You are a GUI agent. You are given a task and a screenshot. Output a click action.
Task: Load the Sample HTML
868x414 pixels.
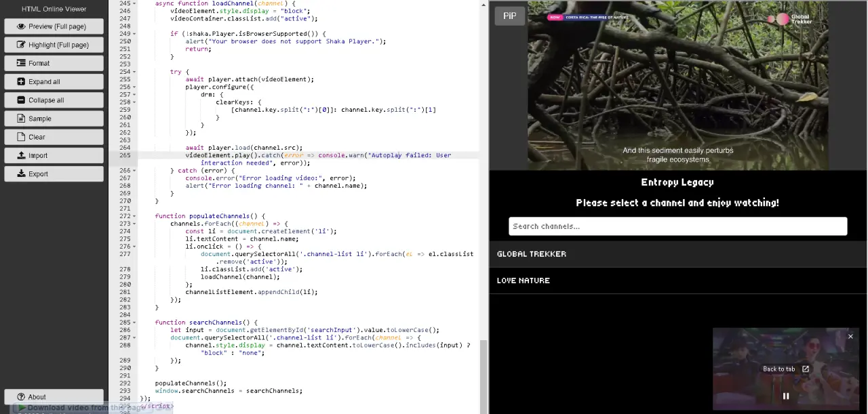coord(54,119)
